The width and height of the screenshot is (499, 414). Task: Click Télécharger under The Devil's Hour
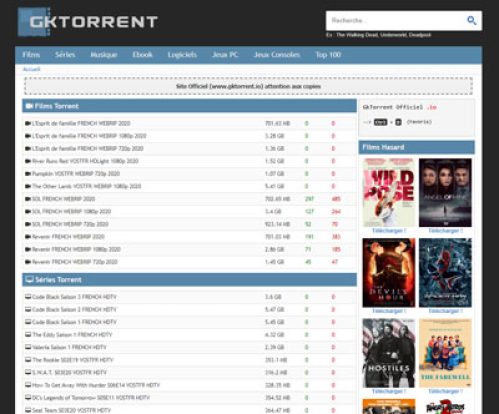389,311
